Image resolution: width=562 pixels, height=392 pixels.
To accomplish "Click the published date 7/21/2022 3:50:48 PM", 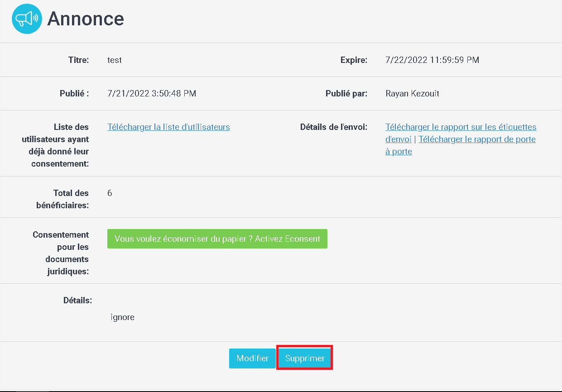I will (152, 94).
